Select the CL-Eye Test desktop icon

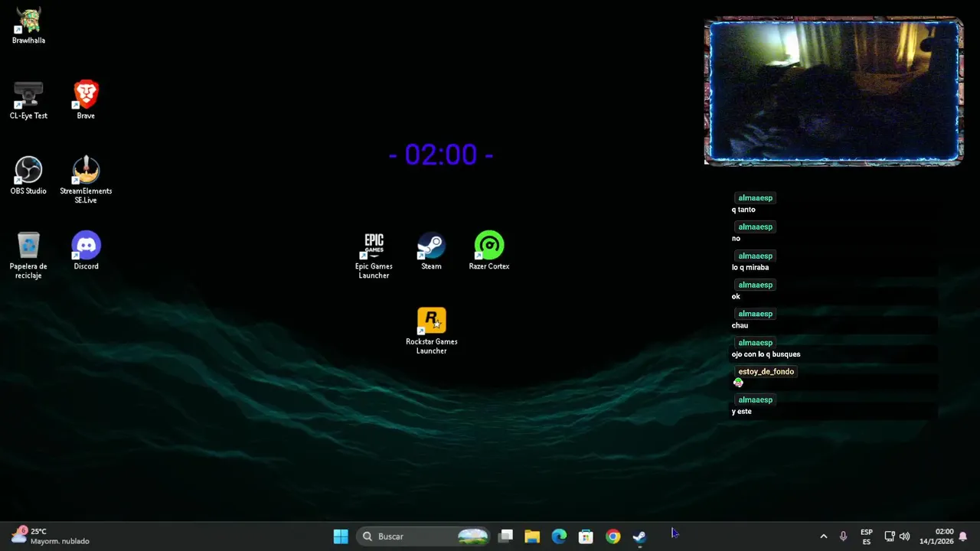tap(28, 101)
